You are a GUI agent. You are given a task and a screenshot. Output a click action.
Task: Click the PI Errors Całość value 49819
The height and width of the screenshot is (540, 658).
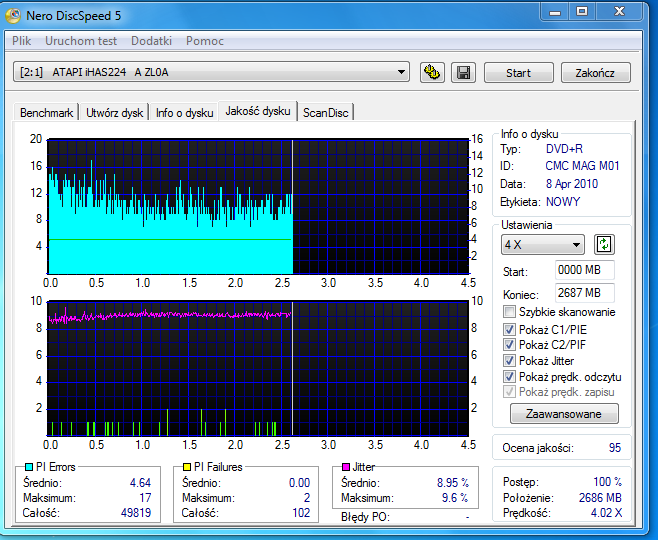coord(136,513)
